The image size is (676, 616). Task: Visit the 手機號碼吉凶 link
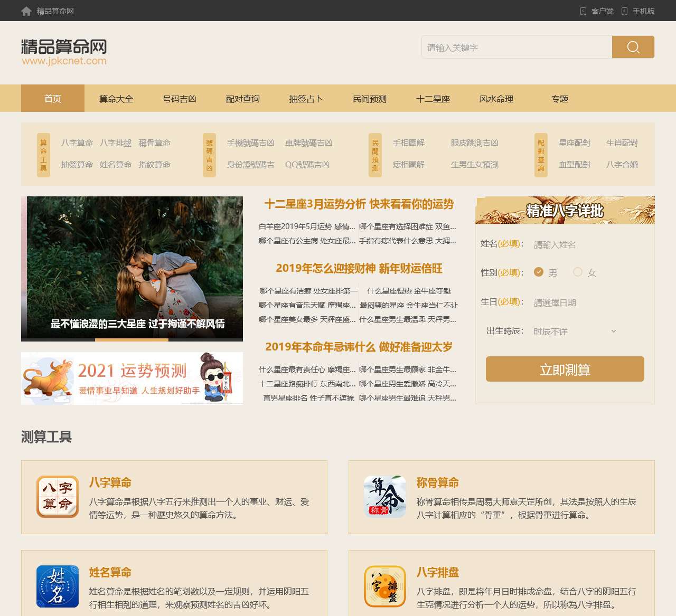pos(251,143)
